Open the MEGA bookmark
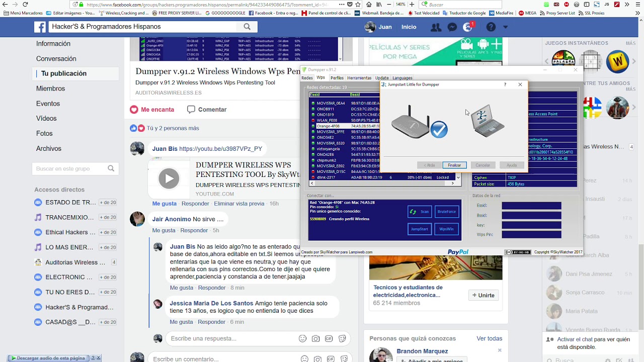 click(x=527, y=13)
